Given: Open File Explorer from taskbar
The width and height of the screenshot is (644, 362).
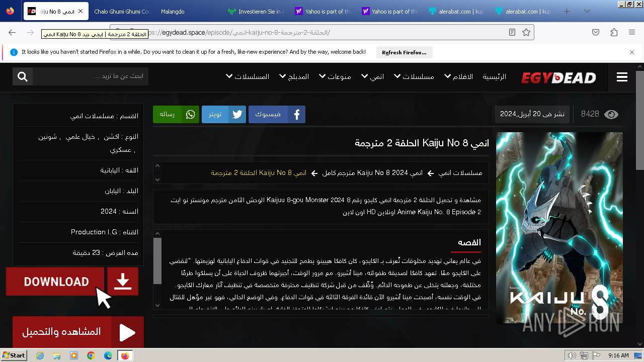Looking at the screenshot, I should click(57, 355).
